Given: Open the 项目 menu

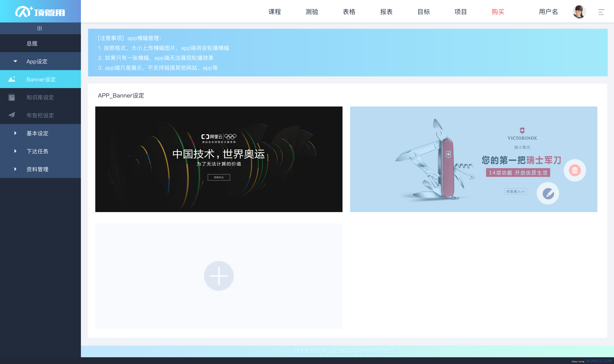Looking at the screenshot, I should 460,12.
